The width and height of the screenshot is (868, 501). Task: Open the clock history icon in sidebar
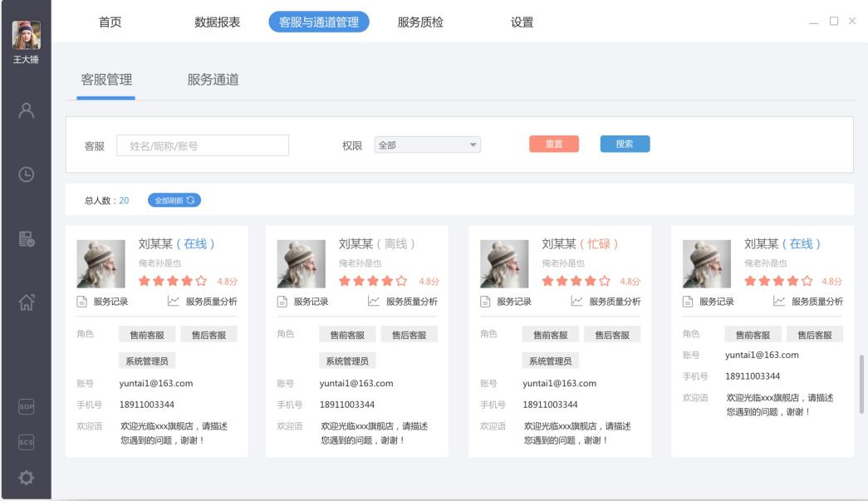[26, 174]
